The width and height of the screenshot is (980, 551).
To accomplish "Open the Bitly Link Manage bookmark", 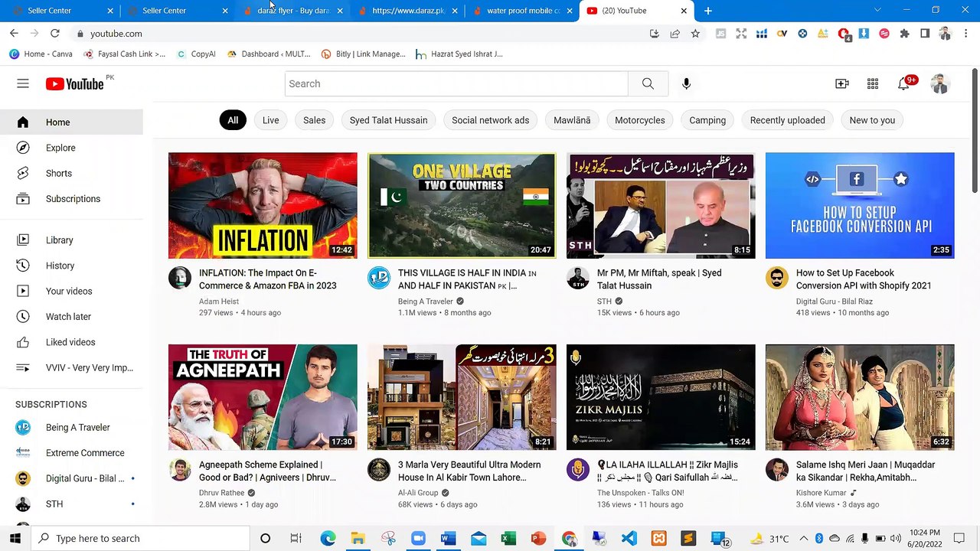I will 364,54.
